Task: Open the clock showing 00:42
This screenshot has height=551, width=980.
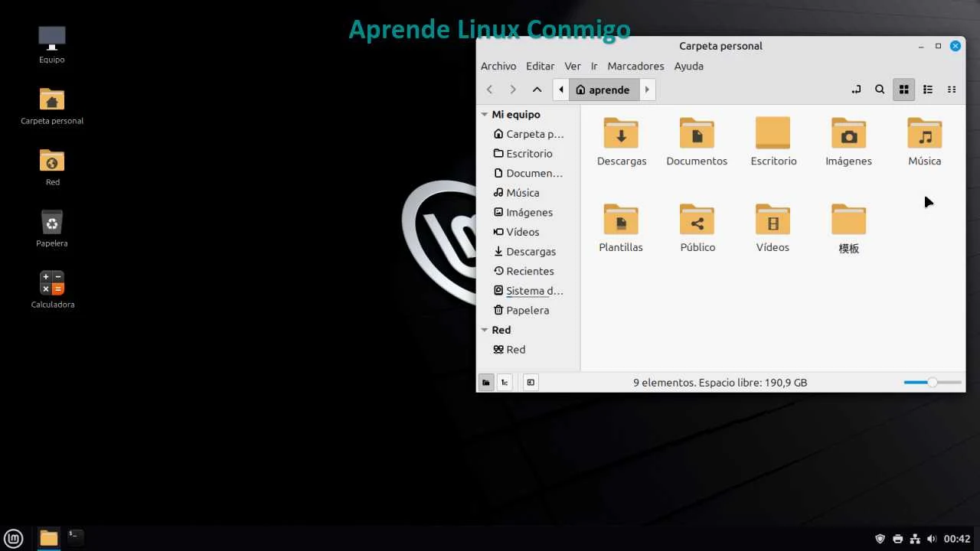Action: pos(957,539)
